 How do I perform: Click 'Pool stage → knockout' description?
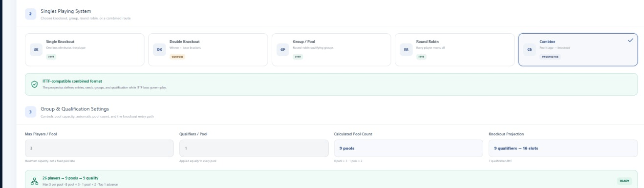click(555, 47)
